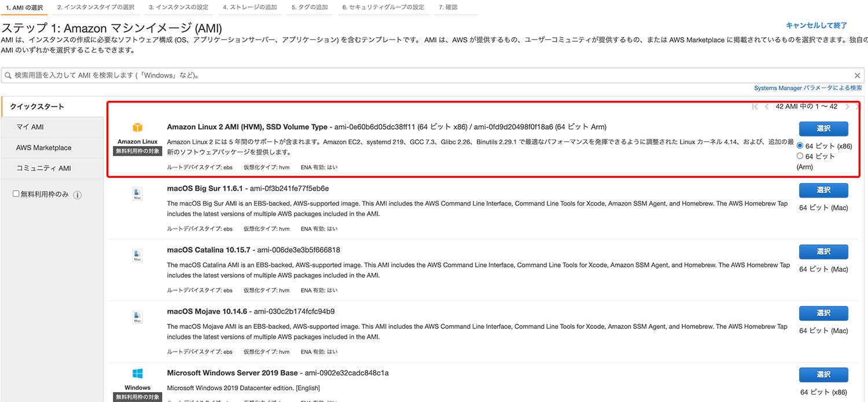Viewport: 868px width, 402px height.
Task: Click the Windows logo icon
Action: pos(138,374)
